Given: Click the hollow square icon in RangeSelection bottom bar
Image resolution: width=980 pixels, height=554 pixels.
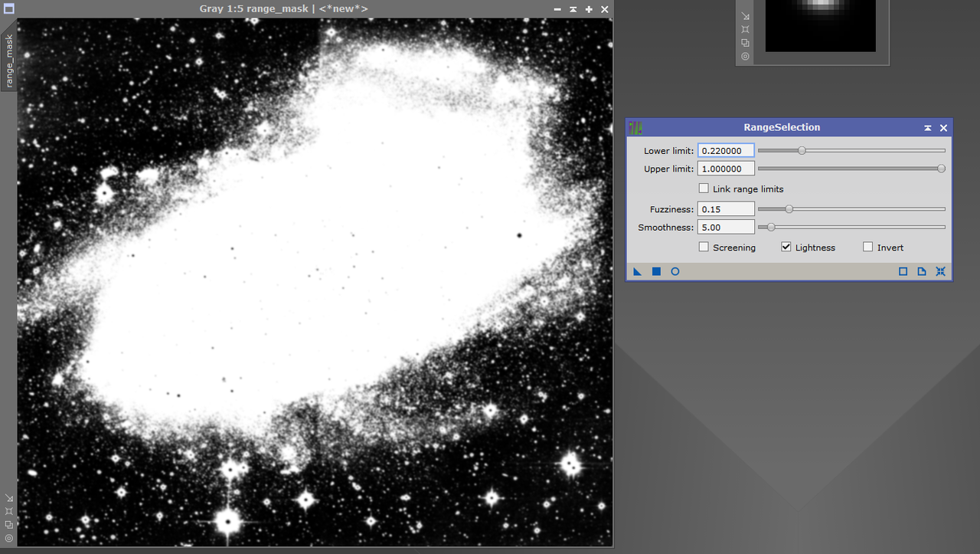Looking at the screenshot, I should 903,271.
